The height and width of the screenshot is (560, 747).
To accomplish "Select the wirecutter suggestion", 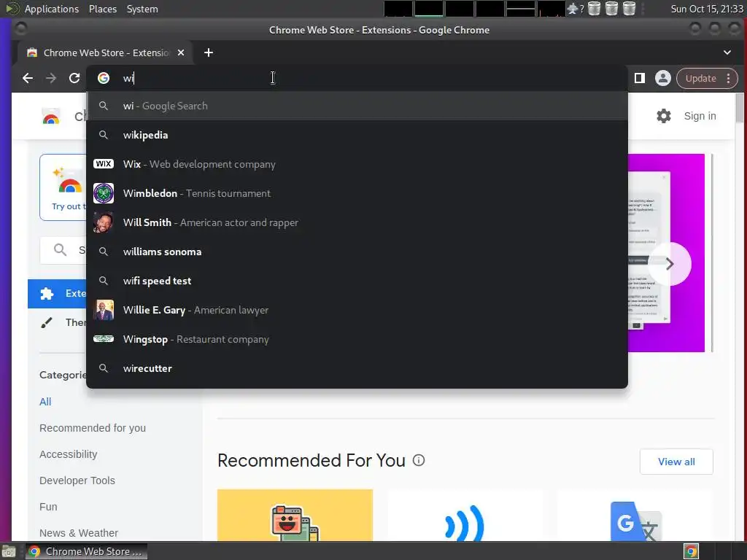I will point(357,368).
